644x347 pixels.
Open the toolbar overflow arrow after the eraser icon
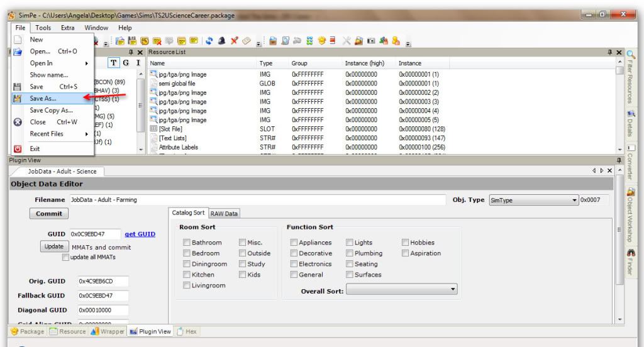tap(258, 43)
